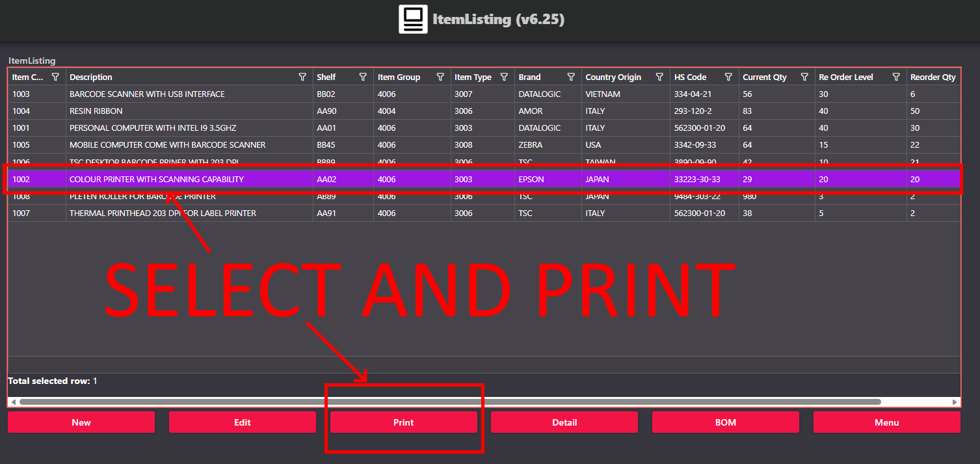Click Country Origin filter funnel icon
Viewport: 980px width, 464px height.
point(659,77)
